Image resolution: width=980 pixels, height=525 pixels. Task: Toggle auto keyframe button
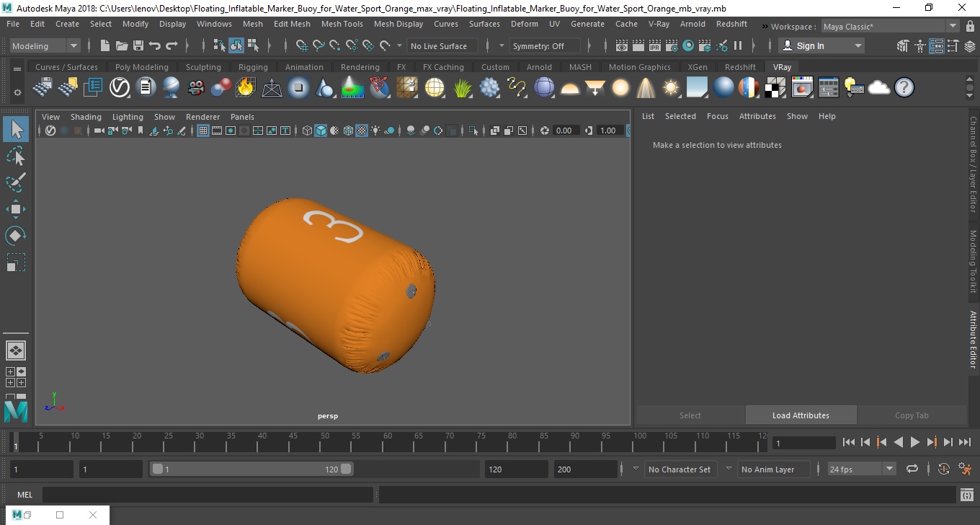pos(944,469)
